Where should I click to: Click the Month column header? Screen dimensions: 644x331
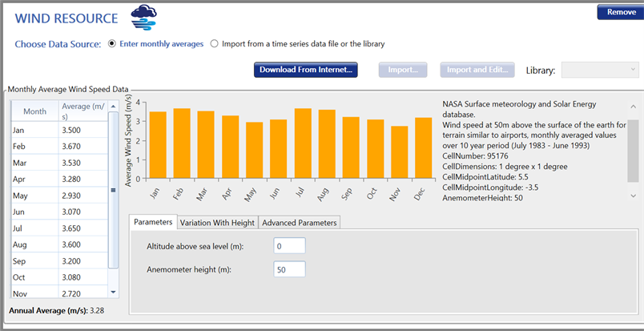34,111
